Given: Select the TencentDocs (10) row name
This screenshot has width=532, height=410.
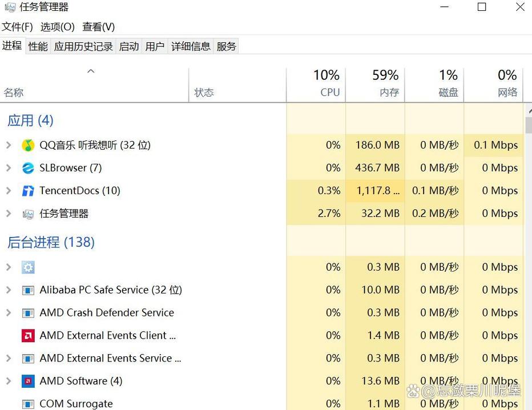Looking at the screenshot, I should click(x=80, y=191).
